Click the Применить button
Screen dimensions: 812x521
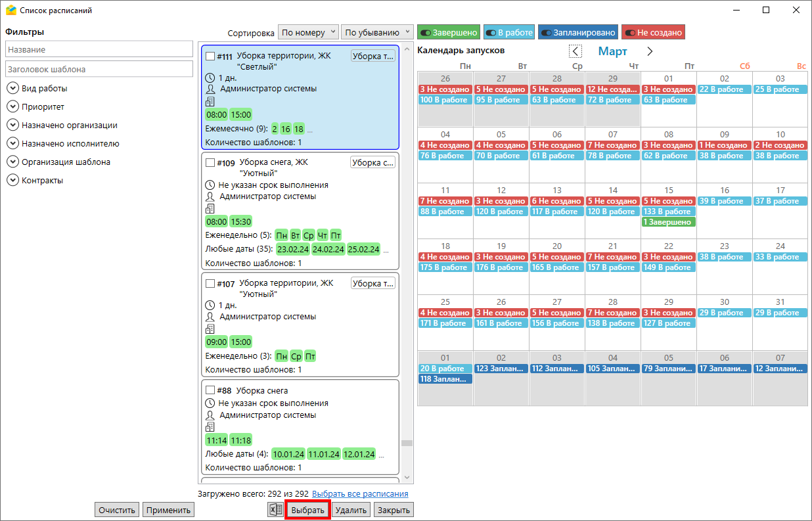[x=168, y=510]
